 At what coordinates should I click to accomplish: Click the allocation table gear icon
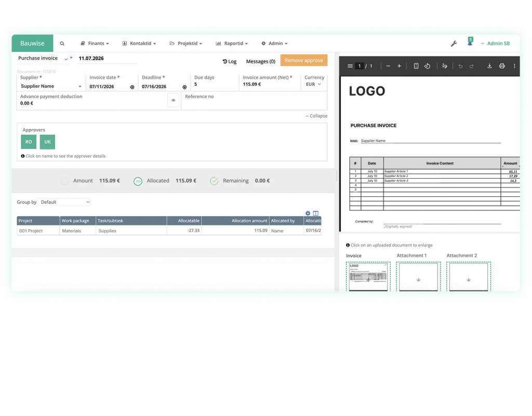[x=308, y=213]
